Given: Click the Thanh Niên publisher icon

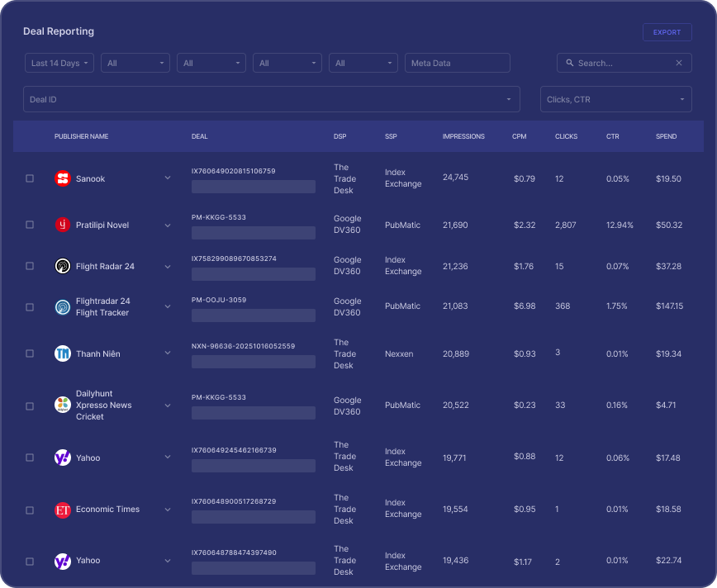Looking at the screenshot, I should (x=62, y=353).
